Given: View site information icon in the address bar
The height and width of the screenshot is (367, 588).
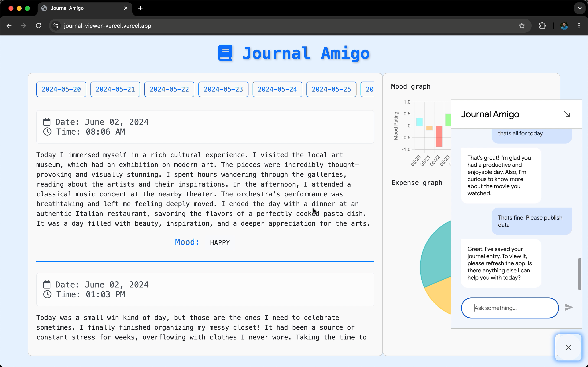Looking at the screenshot, I should click(56, 26).
